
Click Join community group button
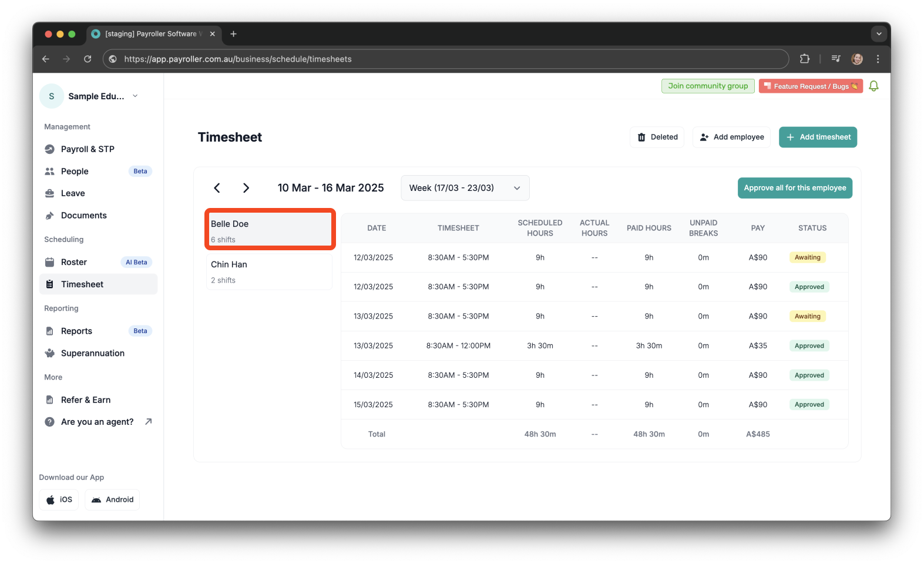(708, 86)
